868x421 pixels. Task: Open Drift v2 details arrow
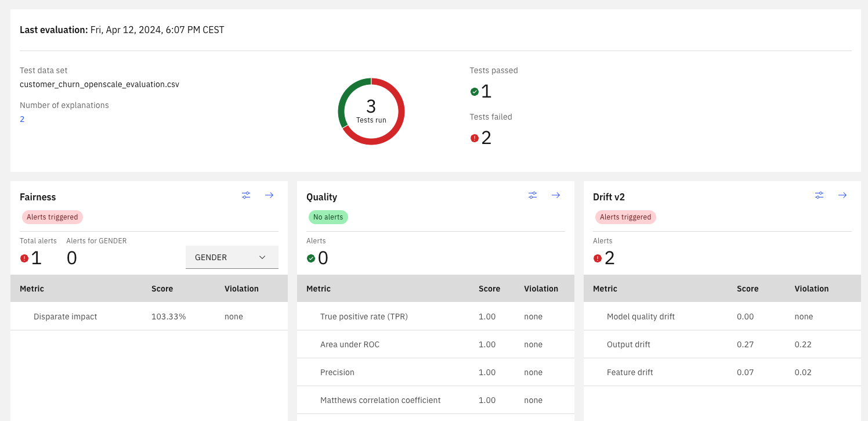pyautogui.click(x=842, y=195)
